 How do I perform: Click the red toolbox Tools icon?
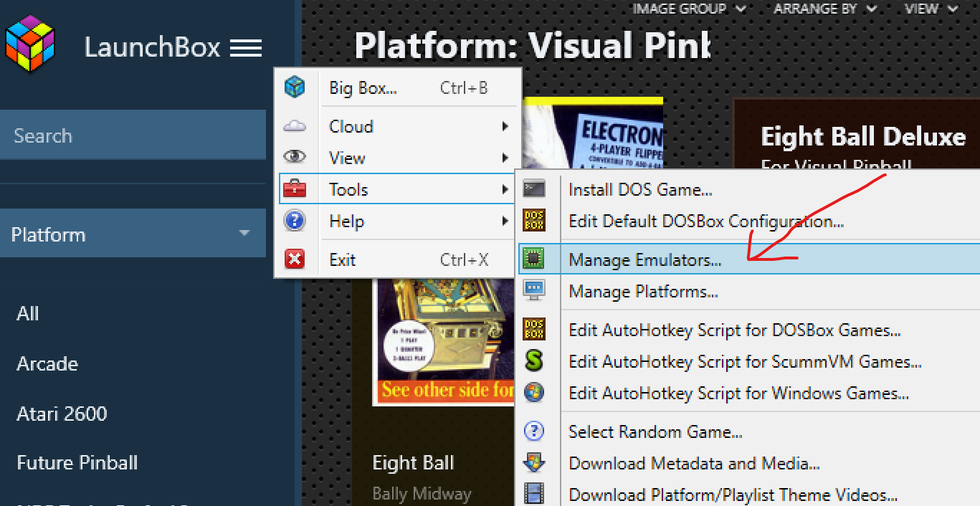[295, 189]
